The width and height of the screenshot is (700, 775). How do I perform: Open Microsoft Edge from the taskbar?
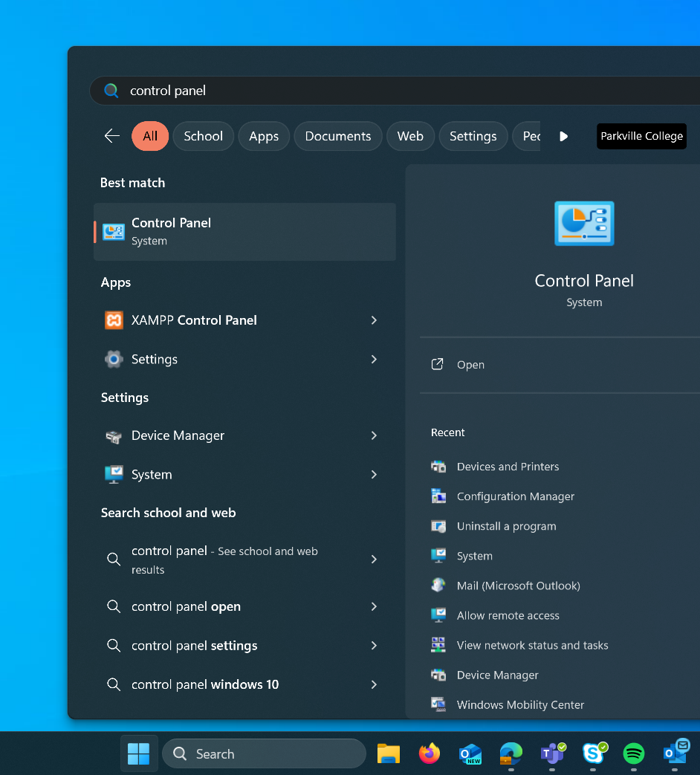(511, 753)
